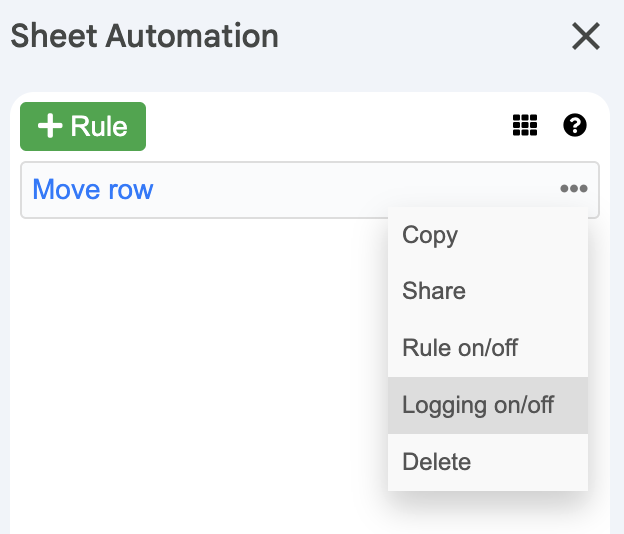Open the Move row rule link

click(93, 189)
